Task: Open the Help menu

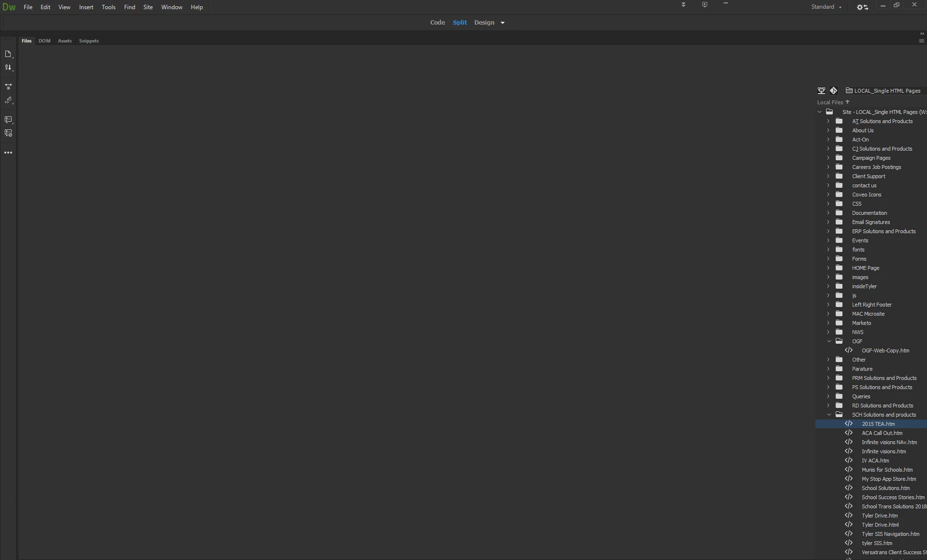Action: (197, 7)
